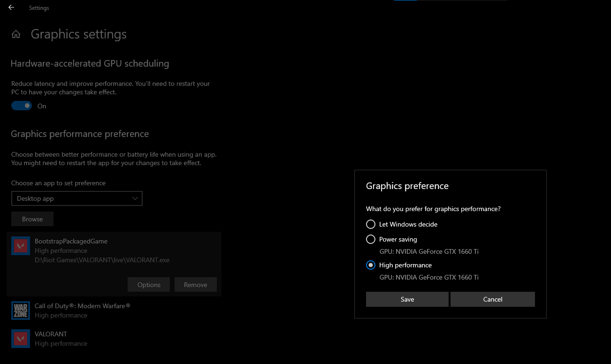Click Graphics performance preference heading
Screen dimensions: 611x364
point(80,134)
